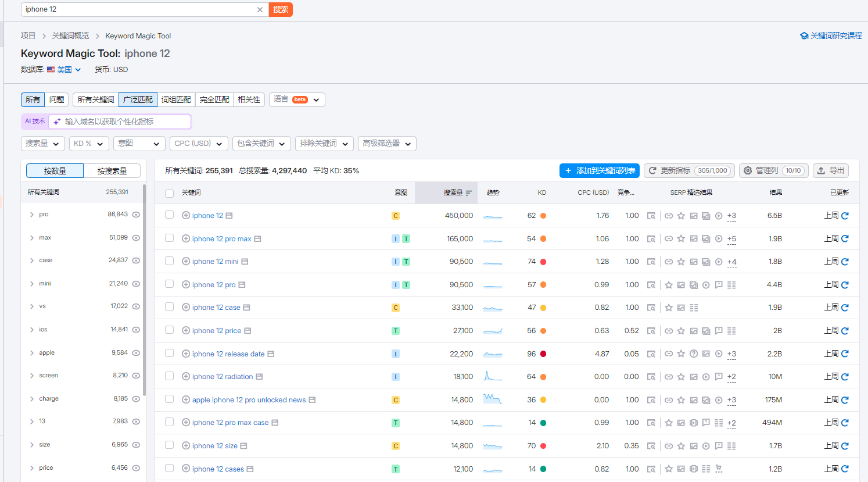868x482 pixels.
Task: Refresh metrics for iphone 12 mini row
Action: (845, 262)
